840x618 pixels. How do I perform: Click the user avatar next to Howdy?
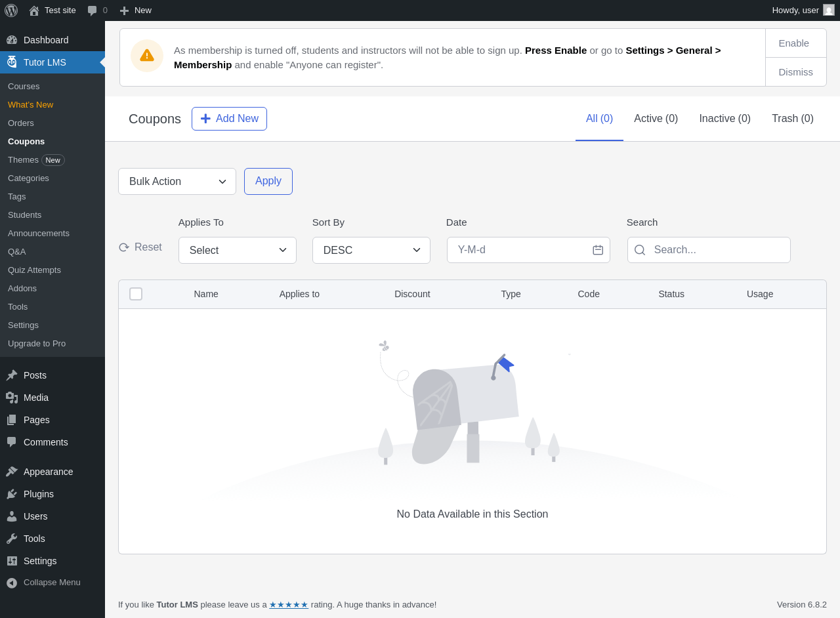coord(829,10)
